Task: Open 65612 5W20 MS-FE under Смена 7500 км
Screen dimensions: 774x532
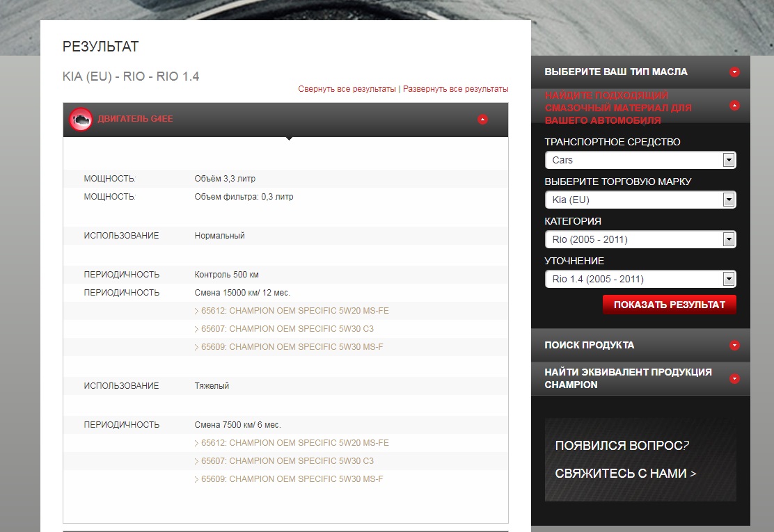Action: coord(294,443)
